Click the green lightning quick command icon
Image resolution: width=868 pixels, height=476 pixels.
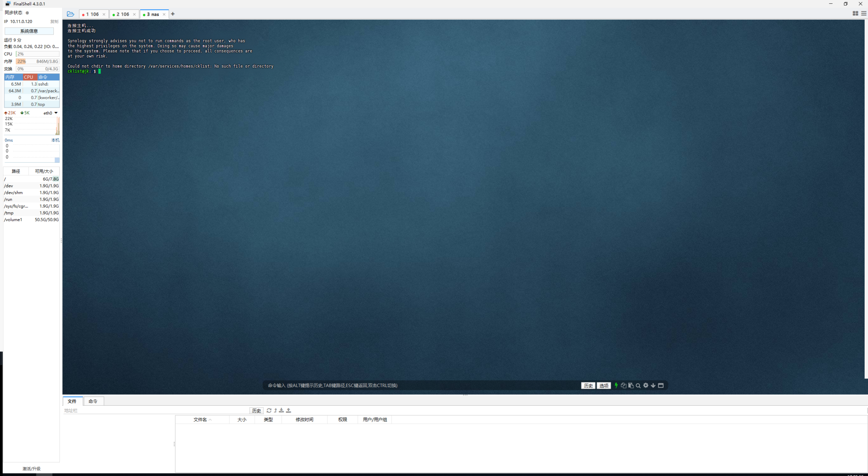[x=616, y=385]
